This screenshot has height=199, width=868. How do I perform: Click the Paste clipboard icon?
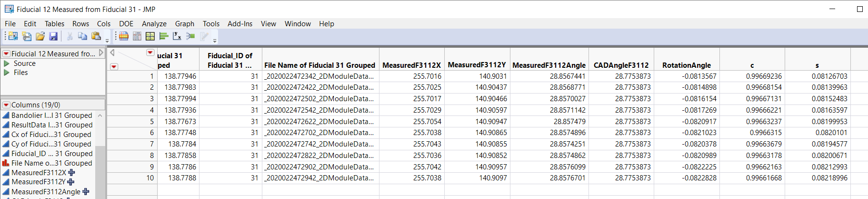[x=96, y=36]
